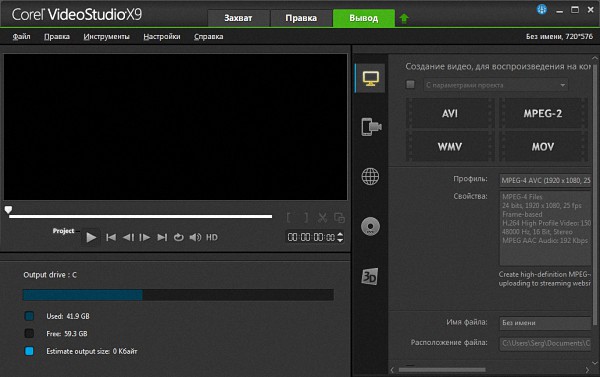Enable the project settings checkbox
The width and height of the screenshot is (600, 377).
[410, 84]
